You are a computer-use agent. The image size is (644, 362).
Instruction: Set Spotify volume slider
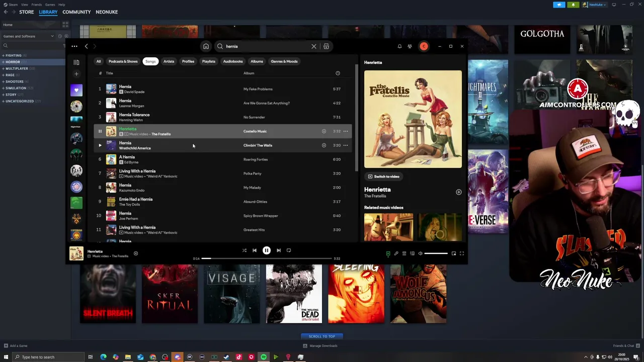(x=436, y=253)
